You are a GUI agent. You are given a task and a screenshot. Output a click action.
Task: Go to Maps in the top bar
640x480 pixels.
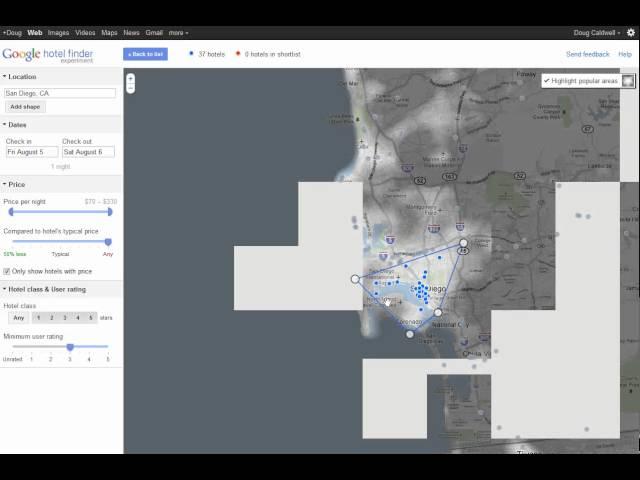coord(109,33)
